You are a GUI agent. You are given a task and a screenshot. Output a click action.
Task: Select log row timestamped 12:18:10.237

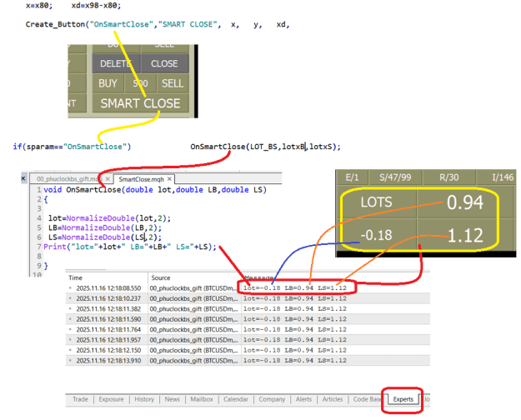pos(248,298)
